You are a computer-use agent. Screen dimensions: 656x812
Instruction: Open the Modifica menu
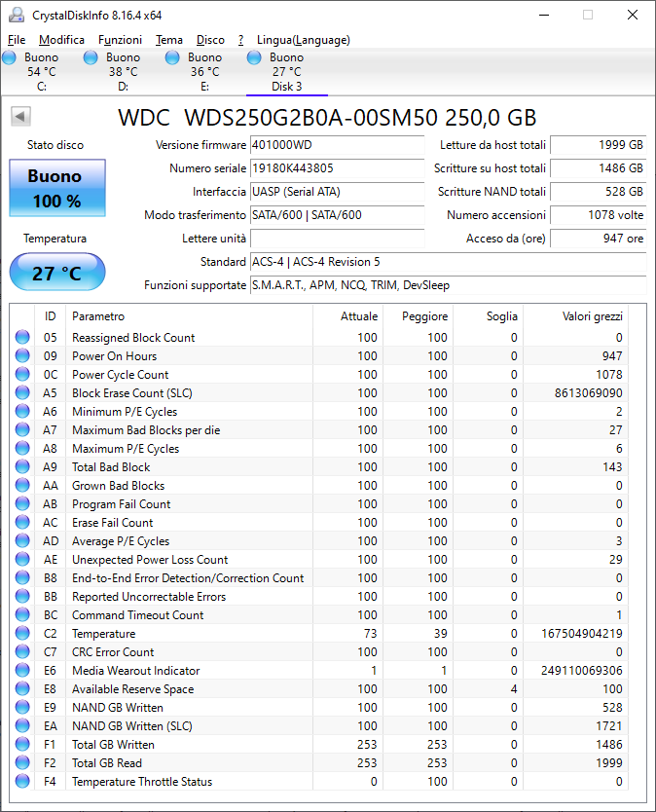[61, 40]
